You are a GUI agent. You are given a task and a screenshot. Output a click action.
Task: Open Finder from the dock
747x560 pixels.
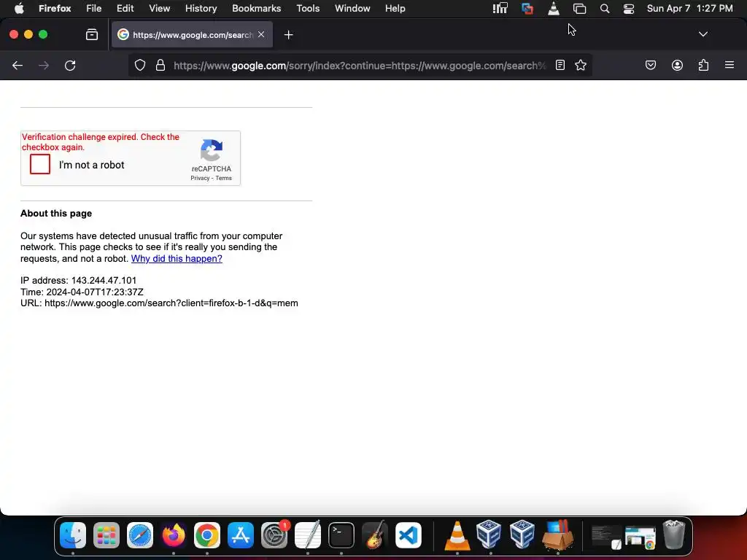pyautogui.click(x=73, y=535)
